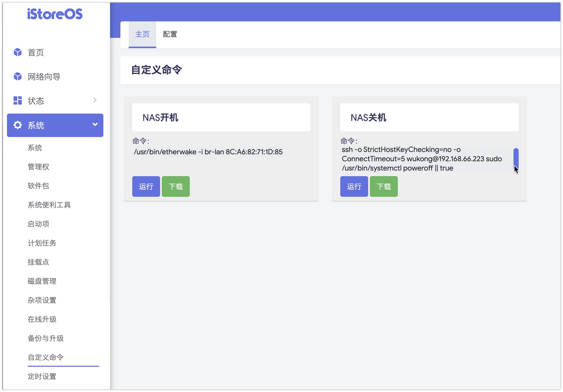Image resolution: width=563 pixels, height=392 pixels.
Task: Select the 主页 tab
Action: point(142,34)
